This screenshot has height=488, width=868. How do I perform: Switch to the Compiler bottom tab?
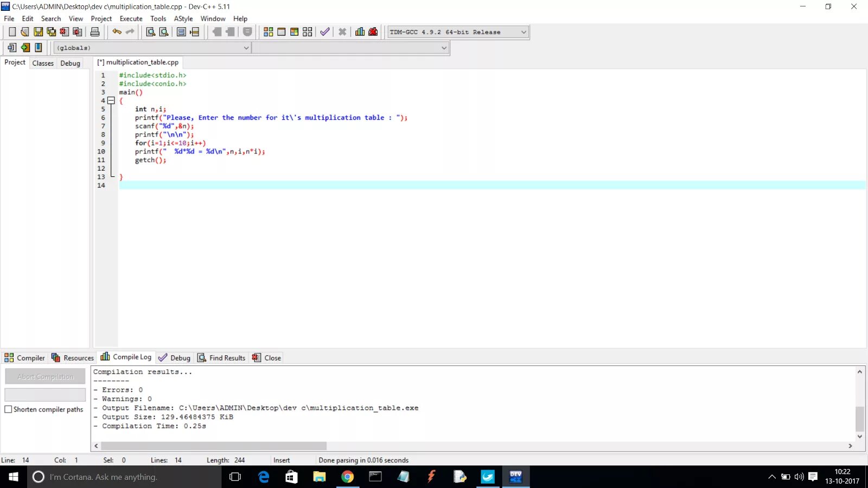(24, 358)
